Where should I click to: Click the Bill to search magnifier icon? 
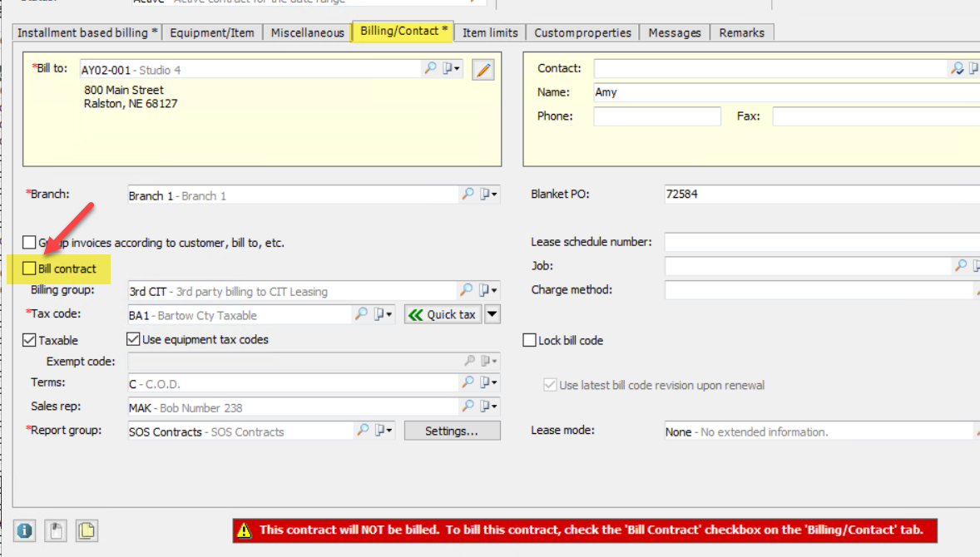(x=430, y=68)
